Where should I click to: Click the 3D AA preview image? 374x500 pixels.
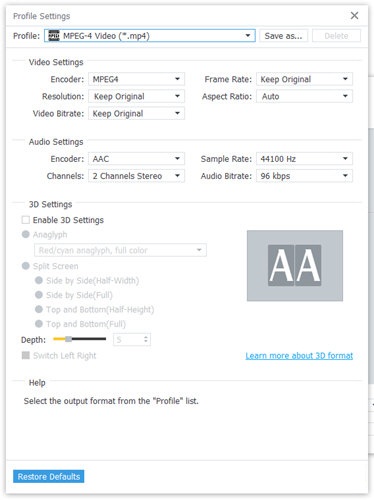(x=295, y=266)
